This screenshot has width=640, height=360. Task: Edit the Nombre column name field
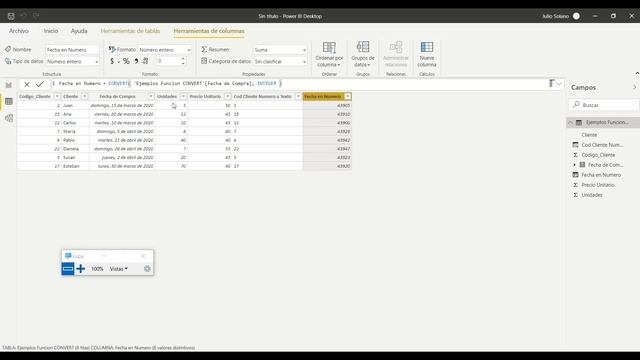(72, 50)
